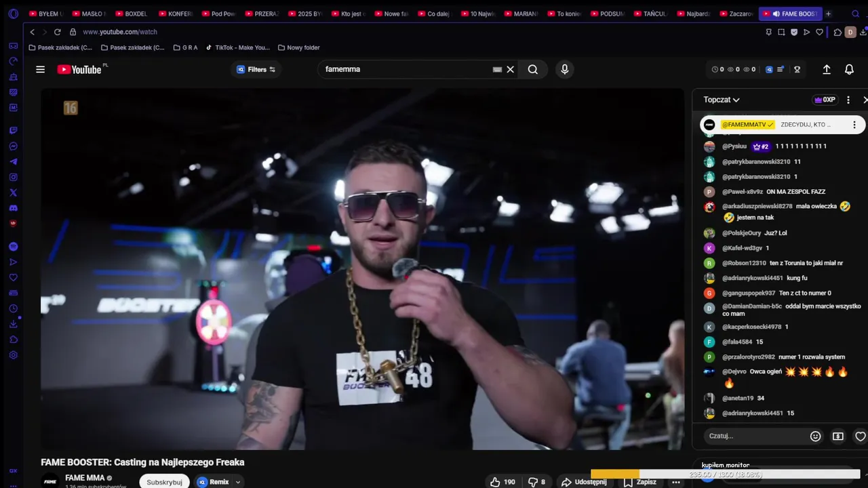
Task: Save video with the Zapisz button
Action: coord(639,482)
